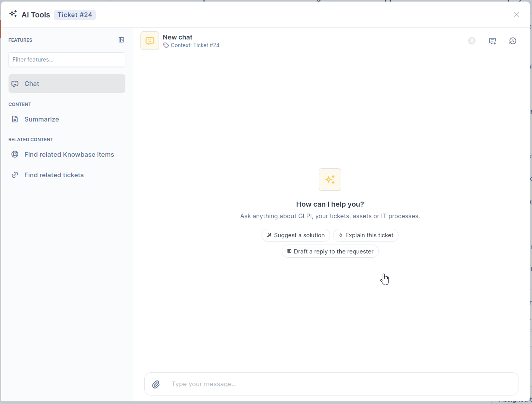Click the Context: Ticket #24 tag
The width and height of the screenshot is (532, 404).
[x=191, y=45]
